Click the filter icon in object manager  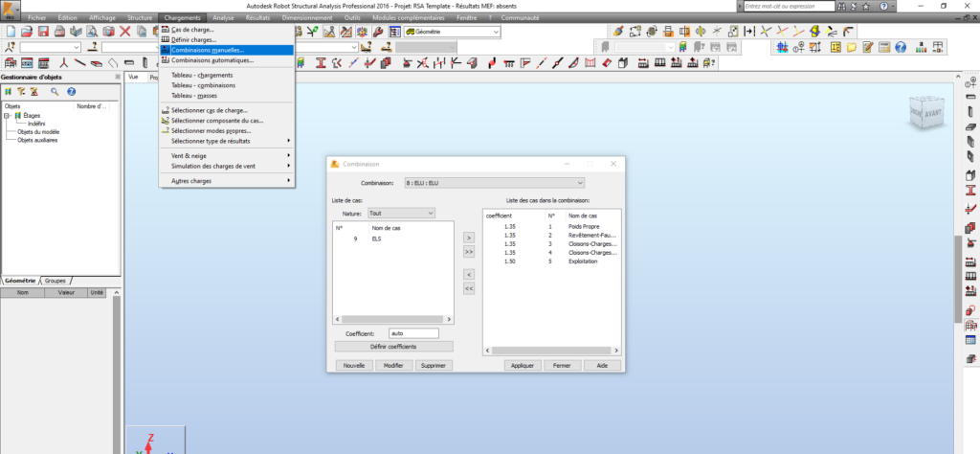pyautogui.click(x=21, y=91)
